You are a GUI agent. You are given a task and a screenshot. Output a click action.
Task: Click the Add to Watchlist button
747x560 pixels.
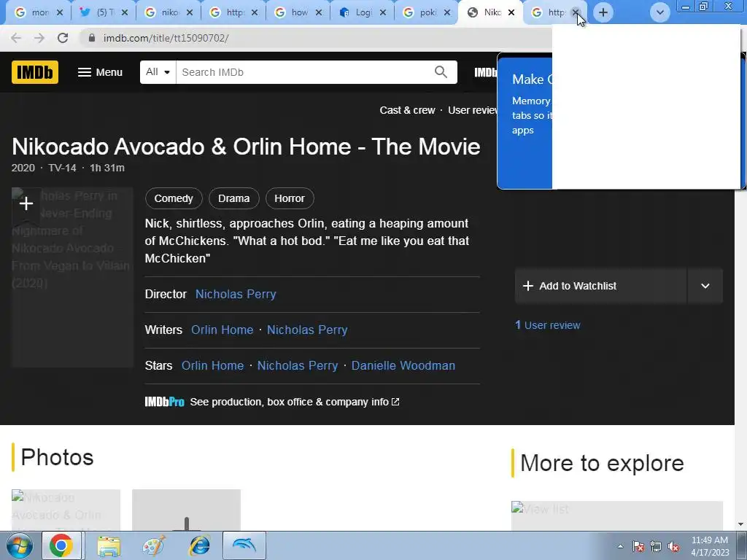point(600,286)
